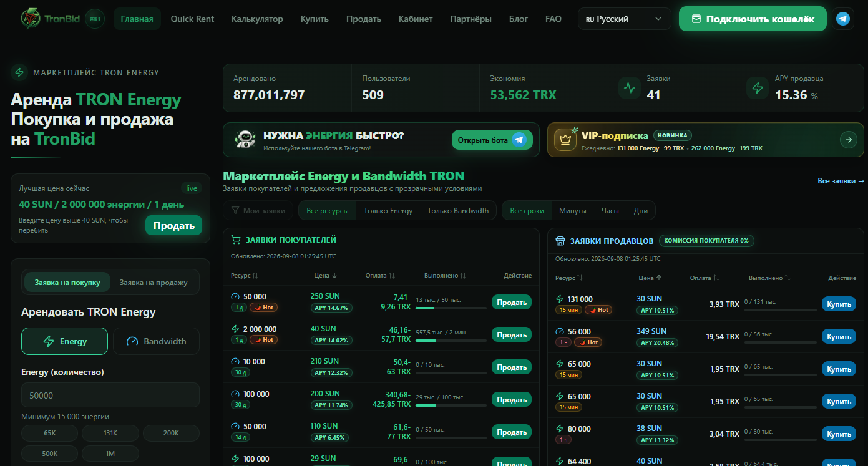The width and height of the screenshot is (868, 466).
Task: Sort sellers table by Оплата
Action: [x=705, y=278]
